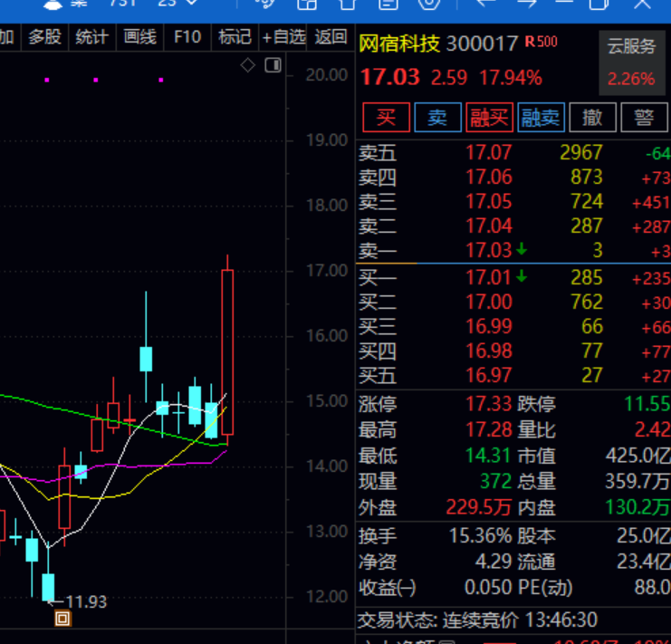Open the 云服务 sector box
The width and height of the screenshot is (671, 644).
pyautogui.click(x=632, y=62)
